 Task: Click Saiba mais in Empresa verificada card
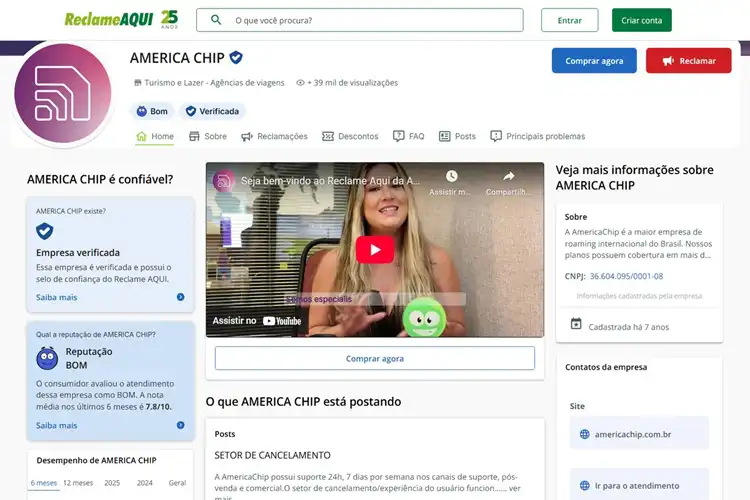pyautogui.click(x=56, y=297)
